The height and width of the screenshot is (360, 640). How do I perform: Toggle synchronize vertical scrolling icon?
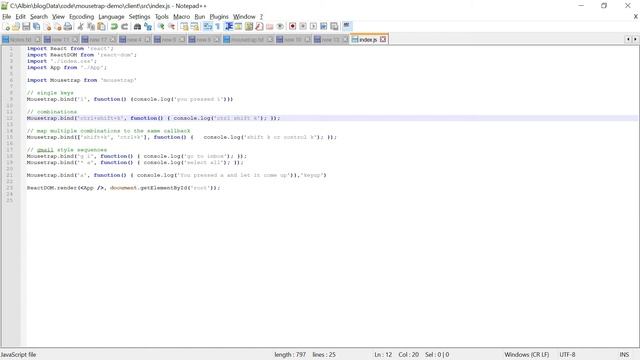pyautogui.click(x=184, y=27)
